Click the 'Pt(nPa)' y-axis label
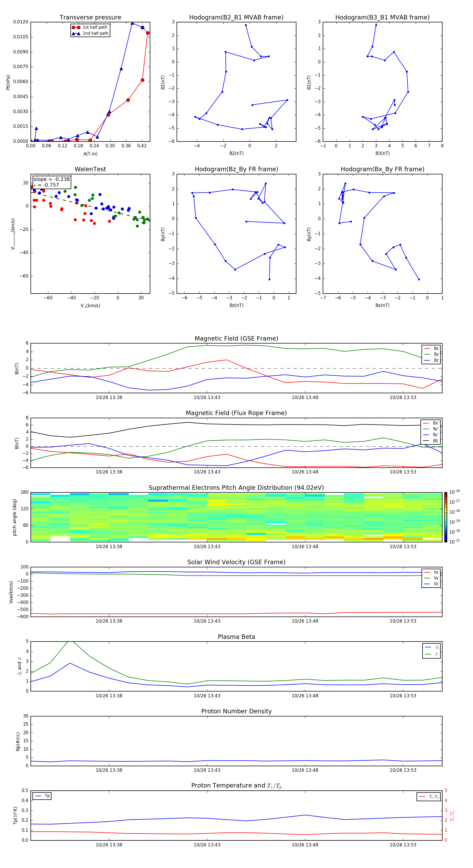The width and height of the screenshot is (473, 868). [8, 82]
